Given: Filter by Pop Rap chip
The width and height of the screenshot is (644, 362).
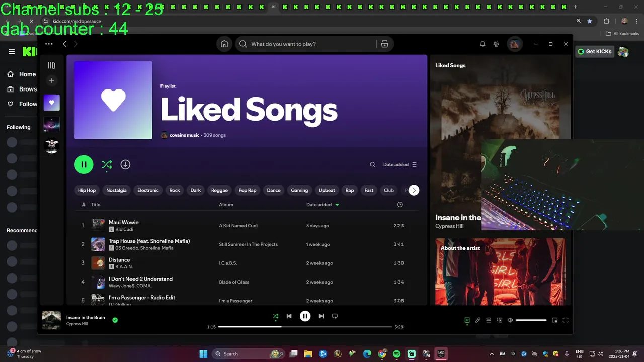Looking at the screenshot, I should 248,190.
